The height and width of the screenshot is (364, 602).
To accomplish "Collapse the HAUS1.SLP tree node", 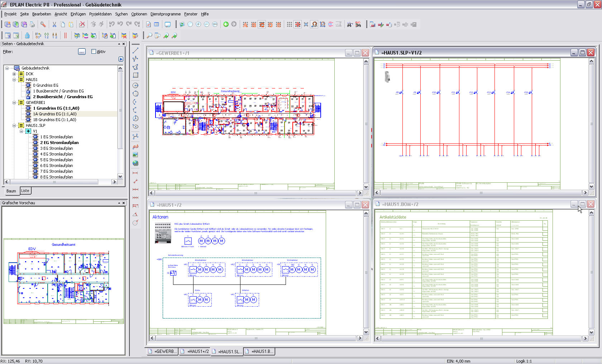I will (x=14, y=125).
